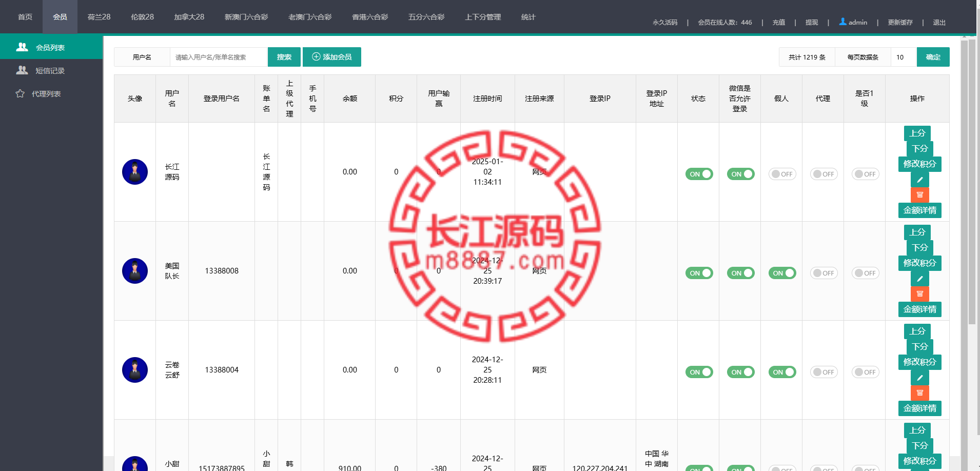Screen dimensions: 980x471
Task: Toggle 微信允许登录 switch for 长江源码
Action: point(740,174)
